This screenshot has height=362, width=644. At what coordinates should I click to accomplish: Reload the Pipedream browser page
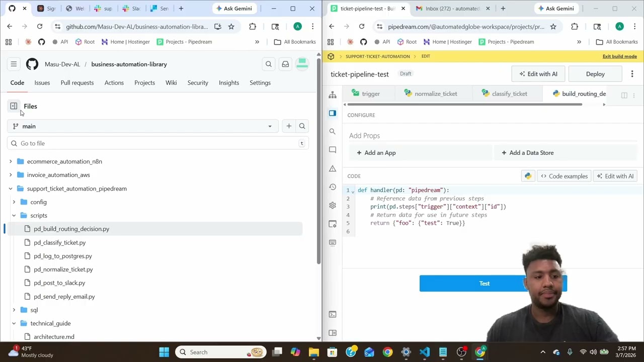[362, 27]
